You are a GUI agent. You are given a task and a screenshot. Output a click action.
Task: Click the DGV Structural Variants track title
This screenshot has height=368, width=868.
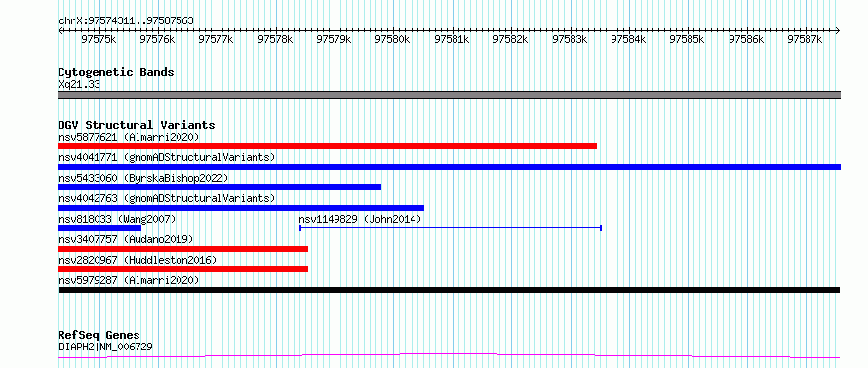tap(137, 125)
